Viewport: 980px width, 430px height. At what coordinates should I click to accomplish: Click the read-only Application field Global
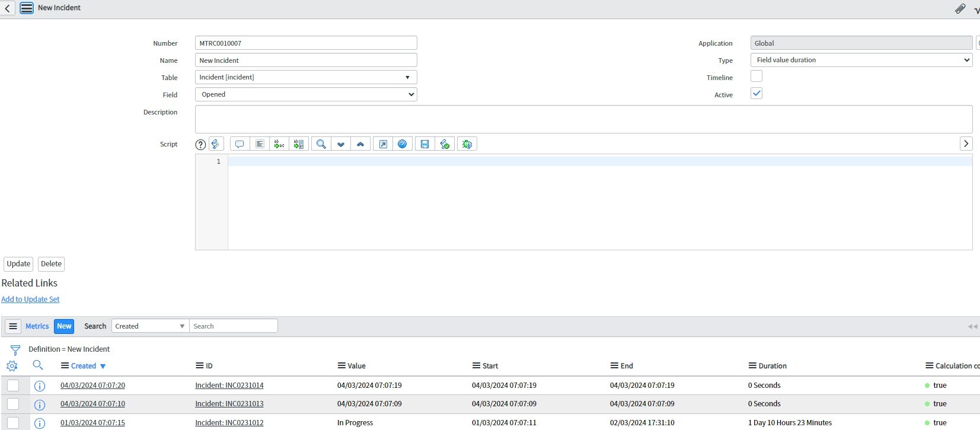click(x=861, y=43)
